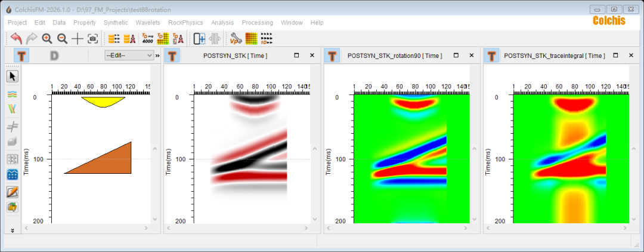Open the --Edit-- dropdown
Image resolution: width=644 pixels, height=252 pixels.
129,56
